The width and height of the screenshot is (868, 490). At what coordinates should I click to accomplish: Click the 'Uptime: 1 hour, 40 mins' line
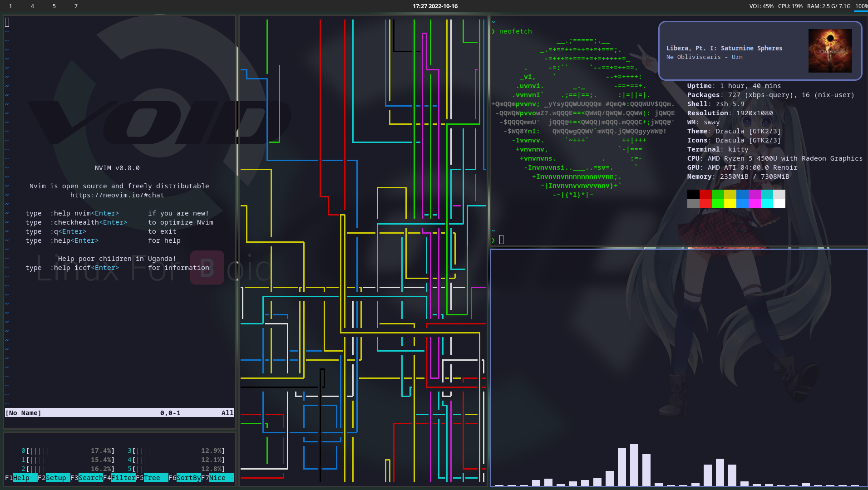tap(734, 86)
